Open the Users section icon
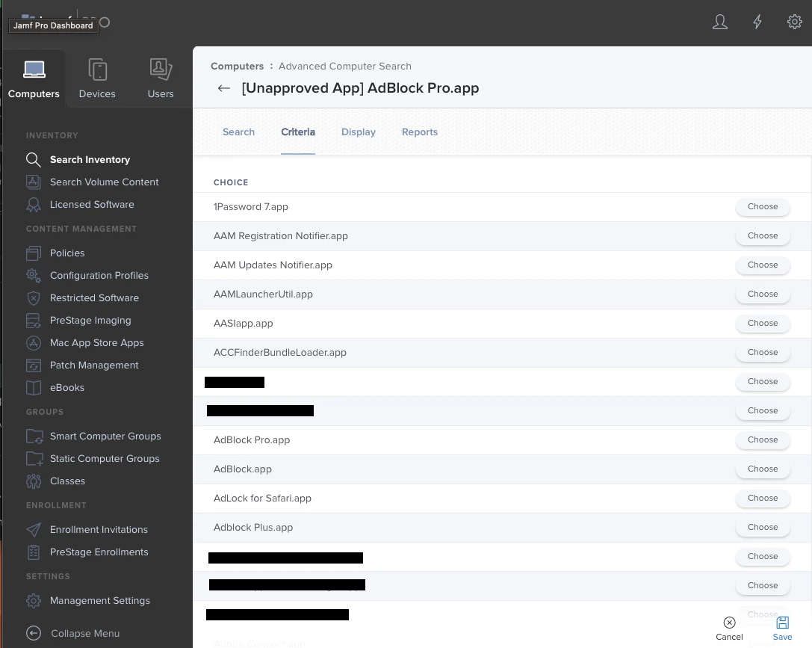 [161, 70]
